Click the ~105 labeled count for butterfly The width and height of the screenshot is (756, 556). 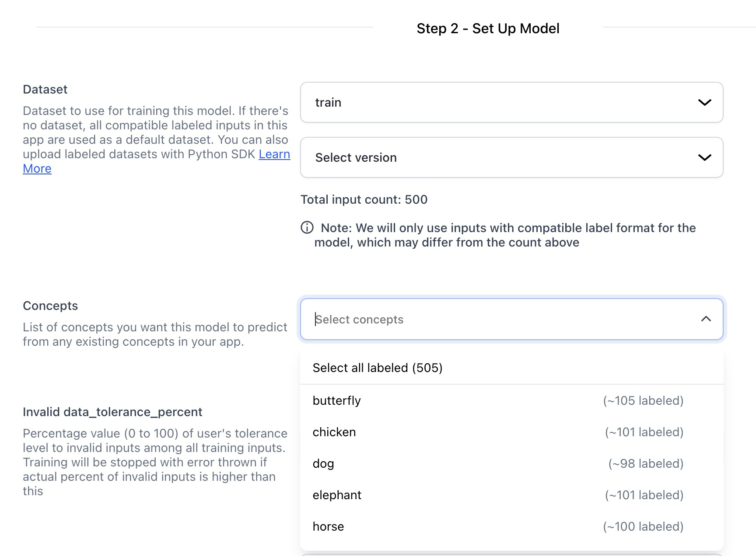click(643, 401)
